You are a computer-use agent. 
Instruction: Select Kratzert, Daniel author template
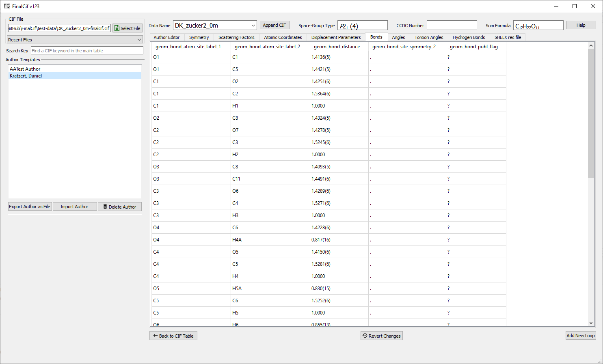click(26, 76)
